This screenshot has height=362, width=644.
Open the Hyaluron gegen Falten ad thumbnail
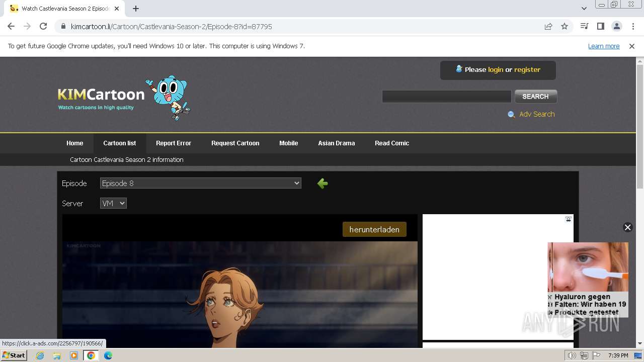point(588,280)
